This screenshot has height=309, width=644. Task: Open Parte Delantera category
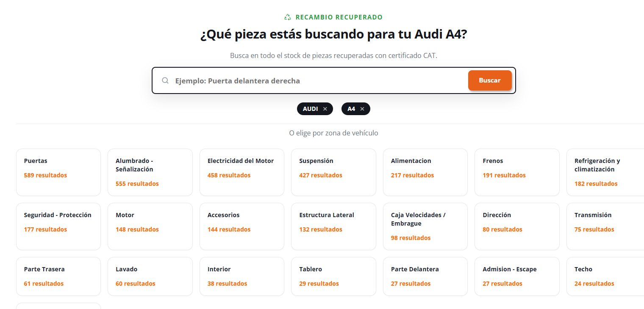pos(425,276)
